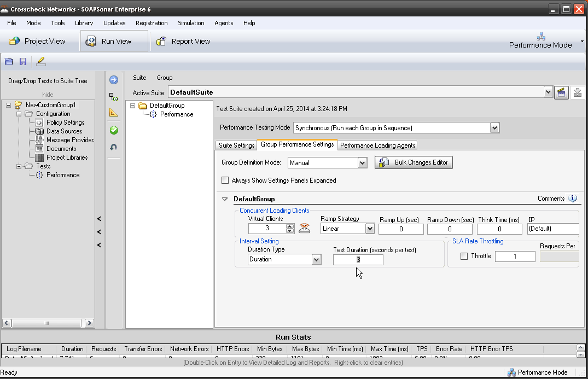Open the Tools menu
This screenshot has height=379, width=588.
(x=58, y=23)
